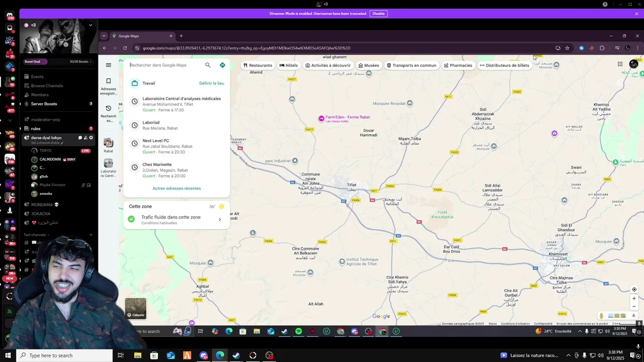This screenshot has width=644, height=362.
Task: Open the browser tab search dropdown
Action: pos(104,36)
